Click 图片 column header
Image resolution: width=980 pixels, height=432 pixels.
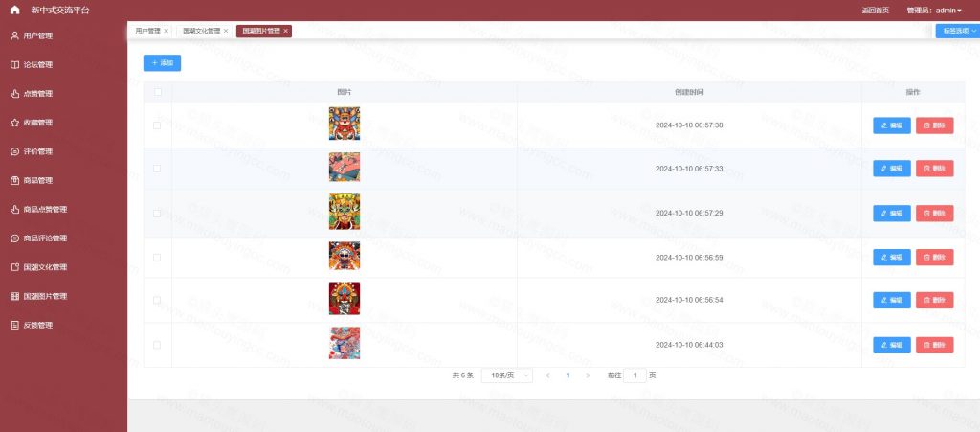click(345, 92)
